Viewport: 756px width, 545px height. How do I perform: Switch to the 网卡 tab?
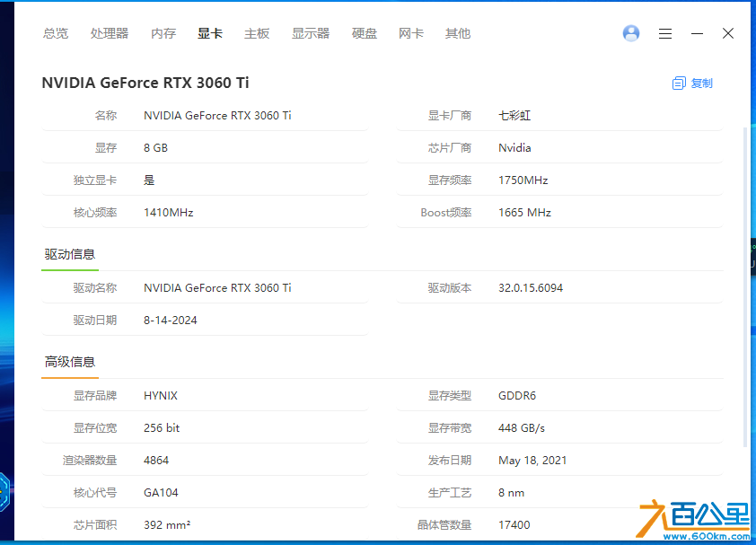point(411,33)
